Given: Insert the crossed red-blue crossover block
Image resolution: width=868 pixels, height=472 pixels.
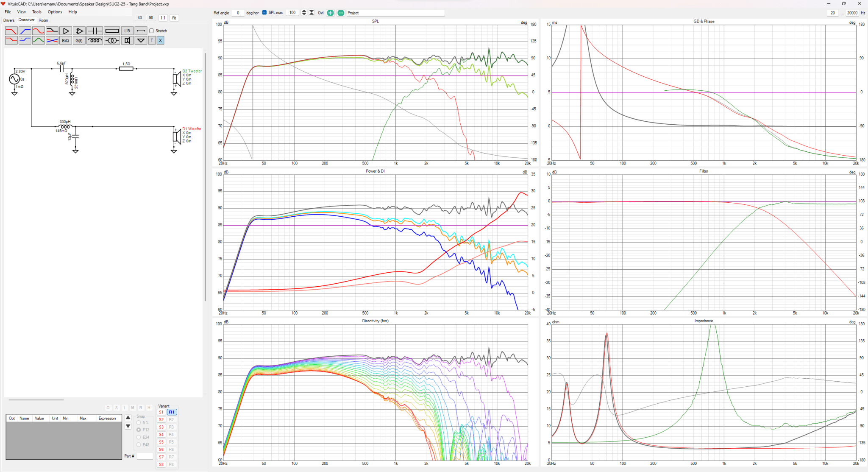Looking at the screenshot, I should (52, 40).
